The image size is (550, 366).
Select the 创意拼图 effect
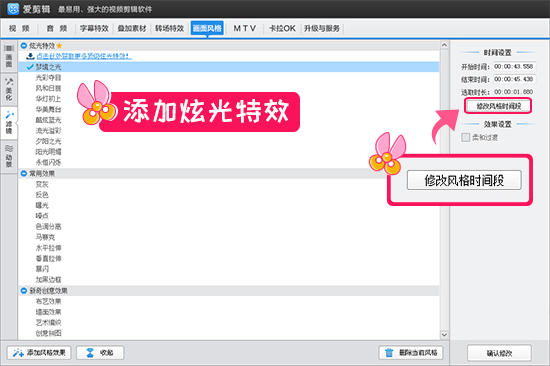tap(48, 333)
